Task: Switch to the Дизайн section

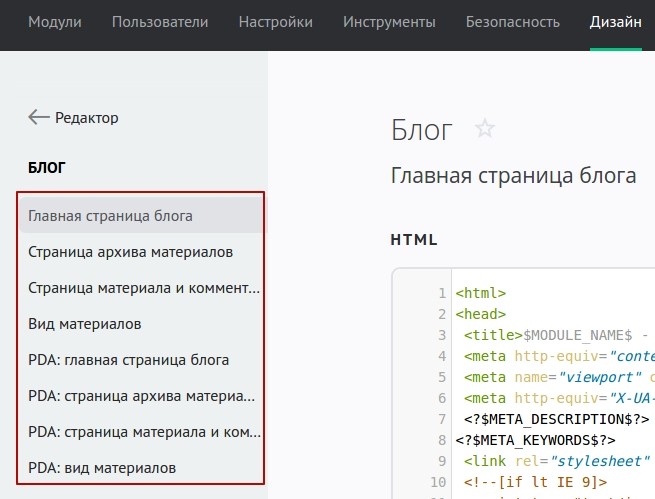Action: [616, 22]
